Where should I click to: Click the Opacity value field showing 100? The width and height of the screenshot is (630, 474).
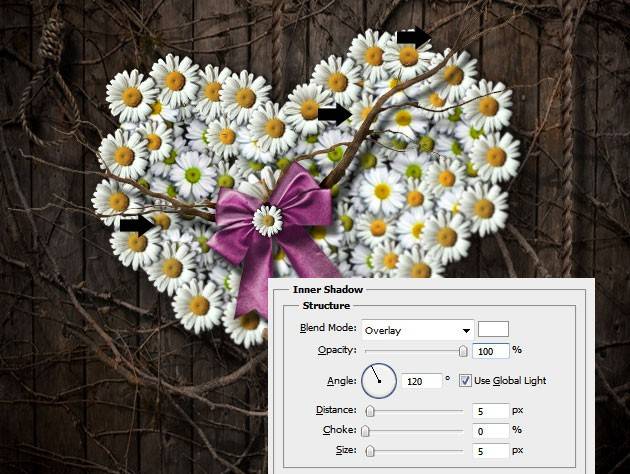[x=491, y=351]
